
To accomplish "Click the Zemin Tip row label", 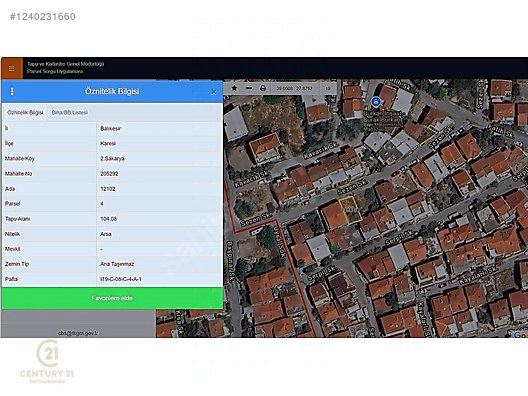I will point(17,264).
